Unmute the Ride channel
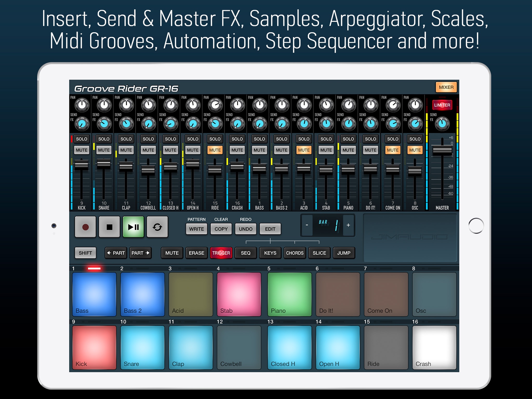Viewport: 532px width, 399px height. pos(215,150)
